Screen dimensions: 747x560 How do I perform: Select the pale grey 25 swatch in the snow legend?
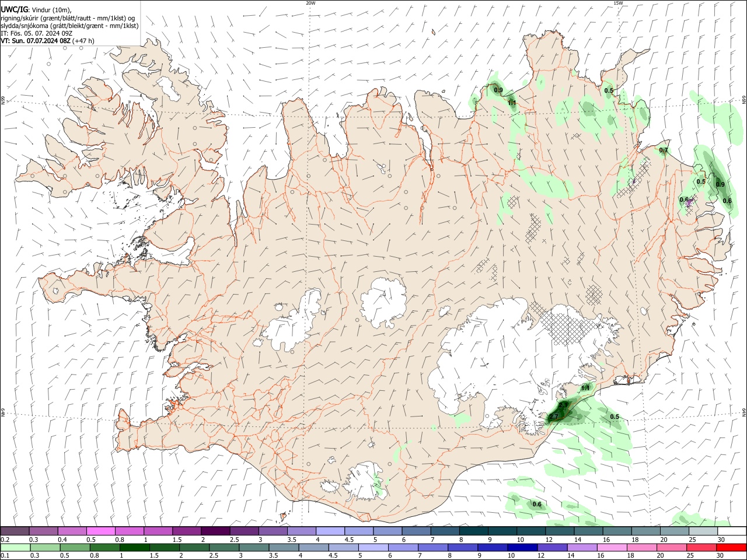point(703,531)
